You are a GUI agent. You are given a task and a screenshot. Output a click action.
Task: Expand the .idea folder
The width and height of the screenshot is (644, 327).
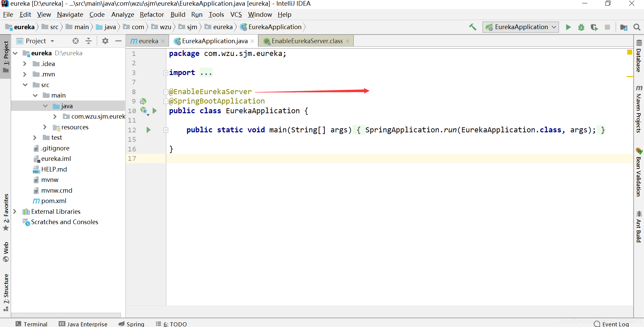coord(25,64)
